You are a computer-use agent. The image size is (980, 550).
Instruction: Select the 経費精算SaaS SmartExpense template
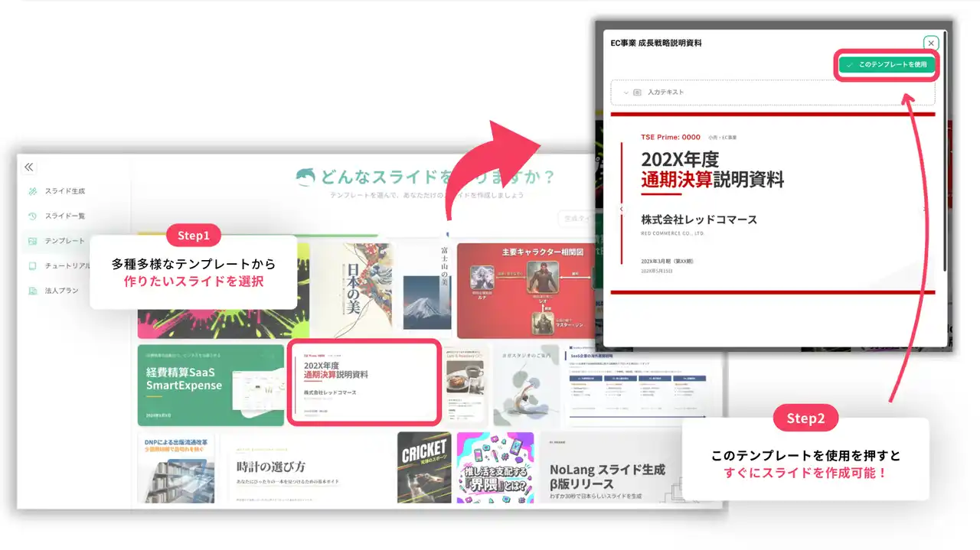(211, 385)
